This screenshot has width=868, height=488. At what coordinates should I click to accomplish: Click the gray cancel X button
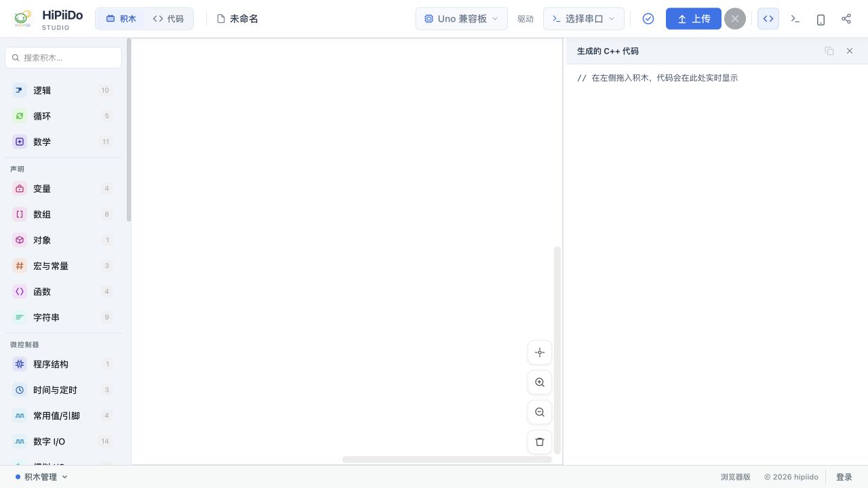point(735,19)
